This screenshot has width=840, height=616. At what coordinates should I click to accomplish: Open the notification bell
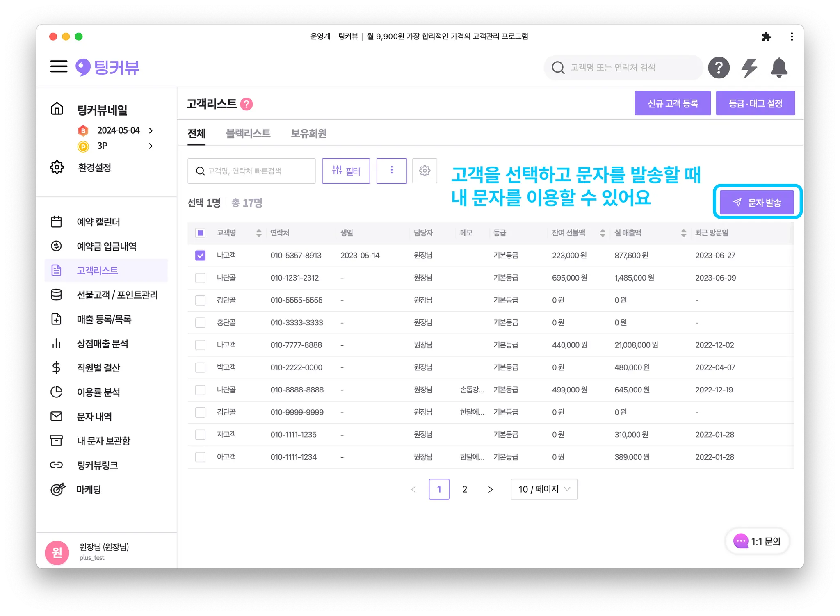[778, 68]
